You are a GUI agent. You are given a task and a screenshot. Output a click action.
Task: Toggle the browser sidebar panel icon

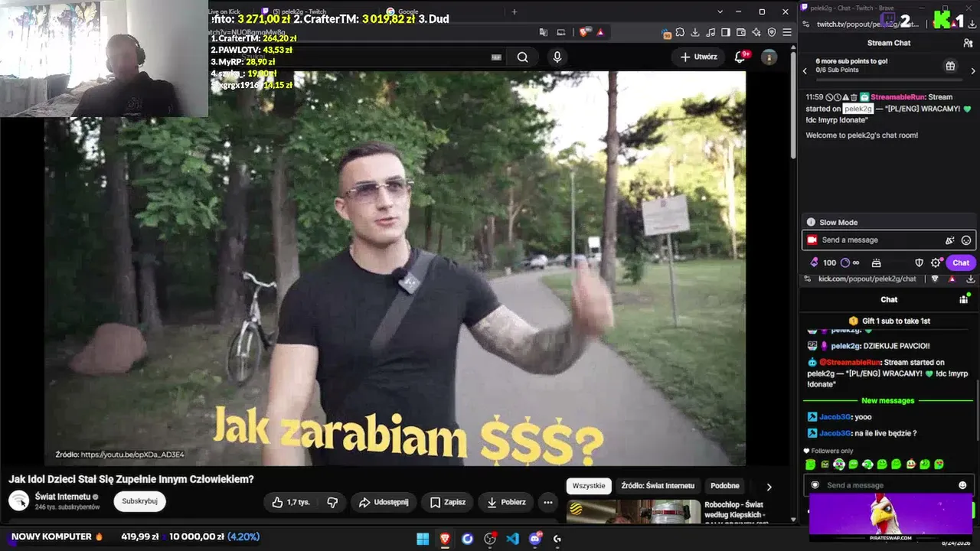pyautogui.click(x=727, y=32)
